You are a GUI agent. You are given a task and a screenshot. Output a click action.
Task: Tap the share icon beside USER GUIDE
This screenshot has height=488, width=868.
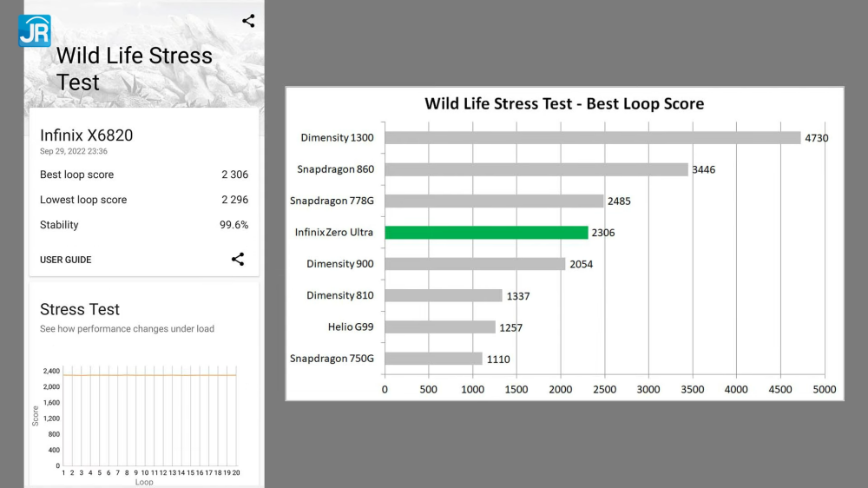(238, 259)
